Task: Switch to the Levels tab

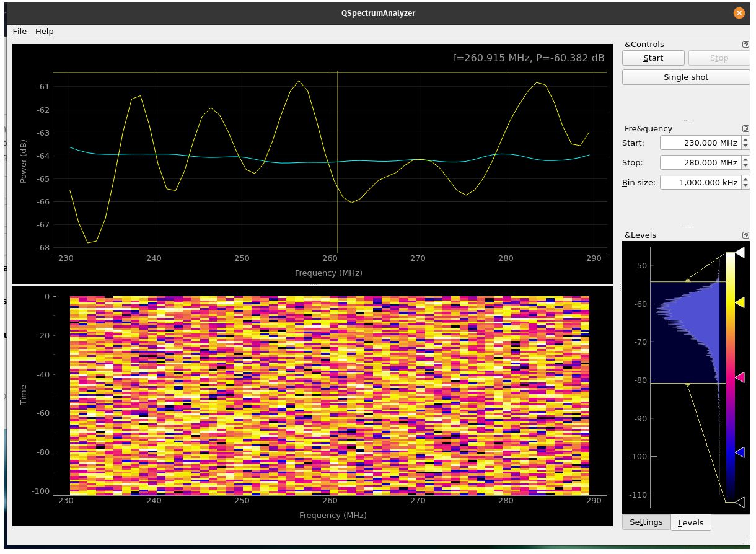Action: pyautogui.click(x=690, y=522)
